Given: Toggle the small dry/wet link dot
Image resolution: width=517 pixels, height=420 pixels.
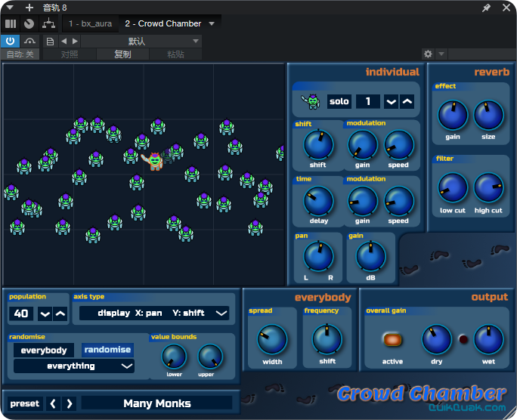Looking at the screenshot, I should (x=463, y=339).
